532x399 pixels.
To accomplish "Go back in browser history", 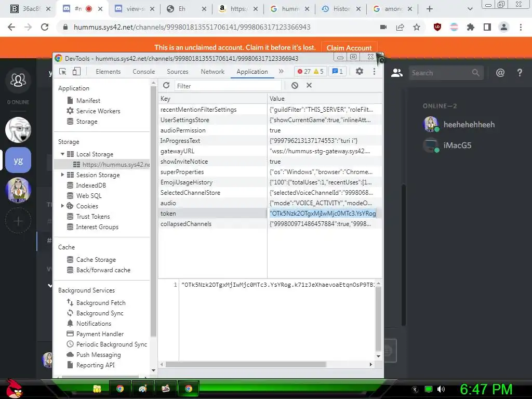I will [11, 27].
